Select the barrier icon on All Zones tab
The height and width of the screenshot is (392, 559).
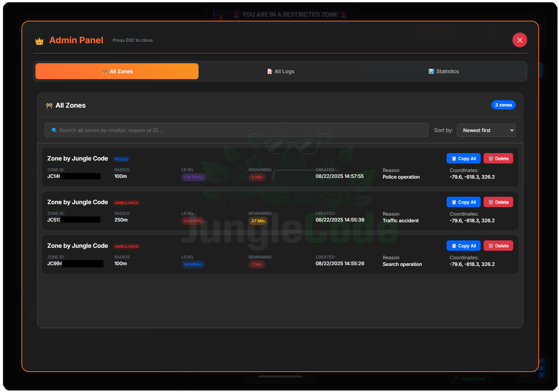[x=105, y=71]
